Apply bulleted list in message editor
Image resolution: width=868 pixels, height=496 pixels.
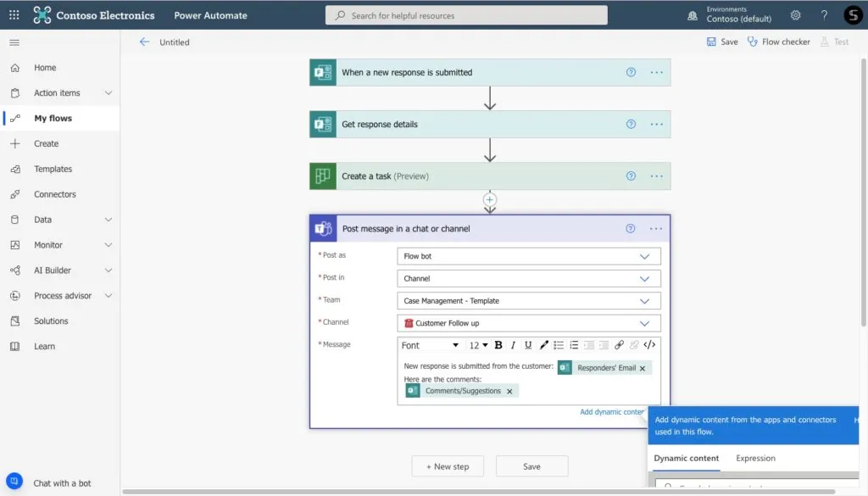tap(559, 345)
